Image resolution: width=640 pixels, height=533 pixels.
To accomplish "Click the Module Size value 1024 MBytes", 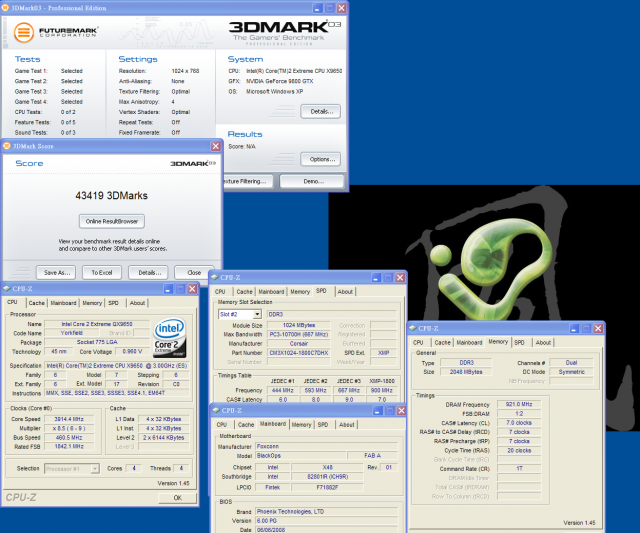I will click(x=299, y=325).
